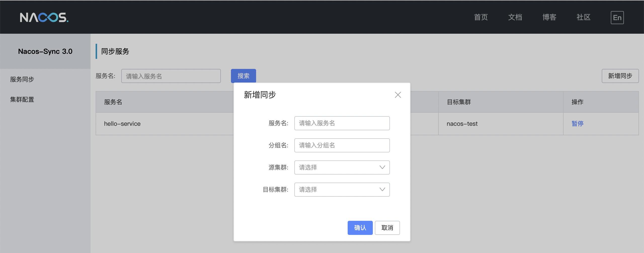The image size is (644, 253).
Task: Click the 服务名 column header
Action: [x=165, y=102]
